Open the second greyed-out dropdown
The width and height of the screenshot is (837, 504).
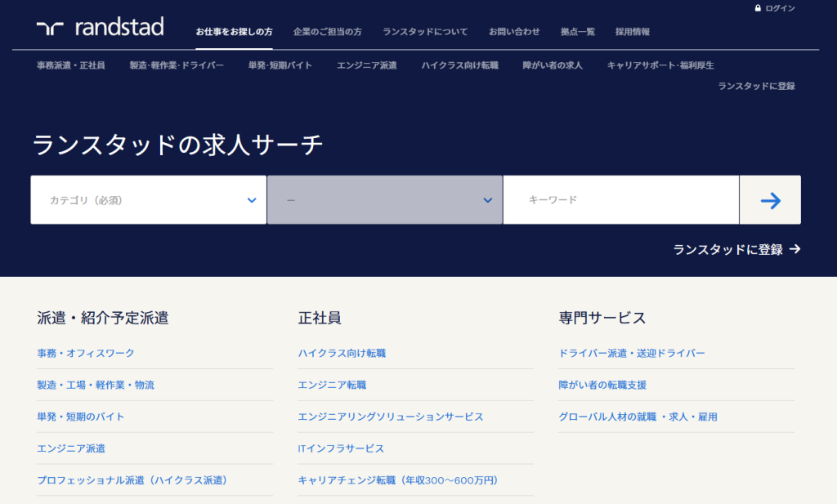(385, 200)
